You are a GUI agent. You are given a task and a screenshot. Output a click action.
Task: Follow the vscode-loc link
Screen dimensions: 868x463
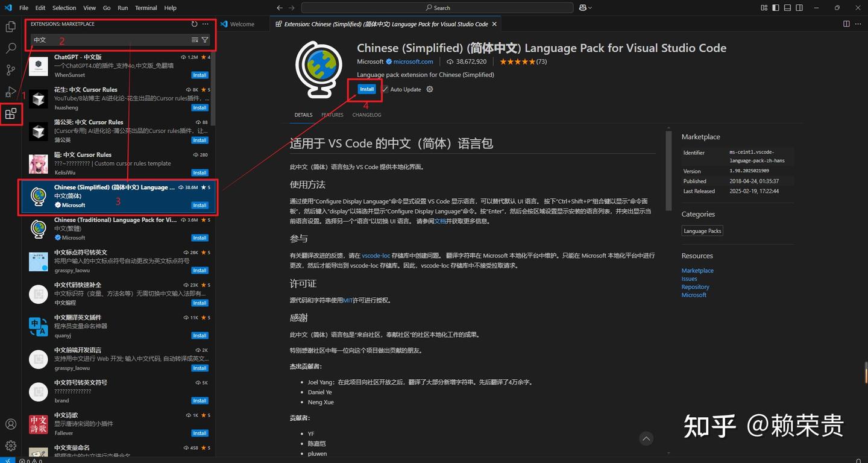[376, 256]
